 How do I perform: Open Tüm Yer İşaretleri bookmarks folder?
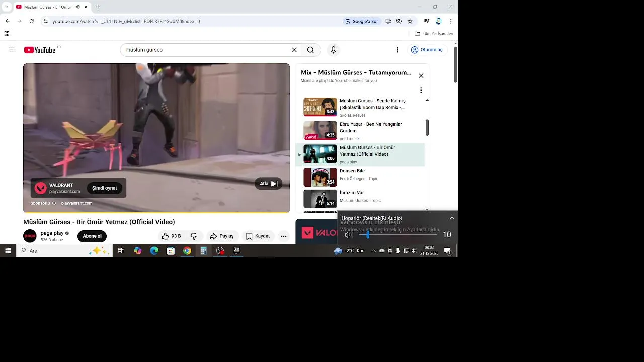coord(434,34)
